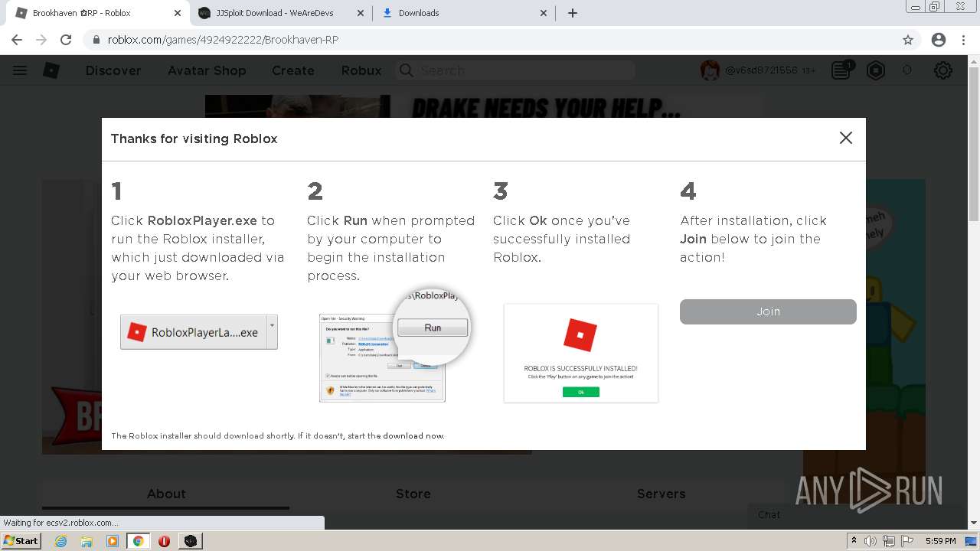View site information lock icon

tap(96, 40)
